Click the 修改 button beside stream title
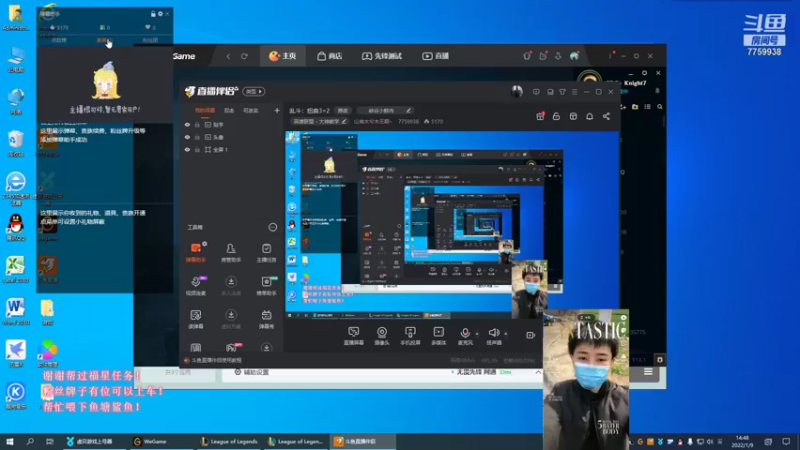The image size is (800, 450). tap(342, 110)
